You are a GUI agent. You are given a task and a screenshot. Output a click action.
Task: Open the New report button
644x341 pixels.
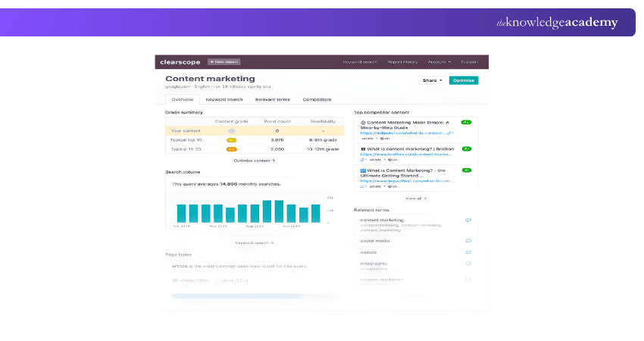click(224, 61)
